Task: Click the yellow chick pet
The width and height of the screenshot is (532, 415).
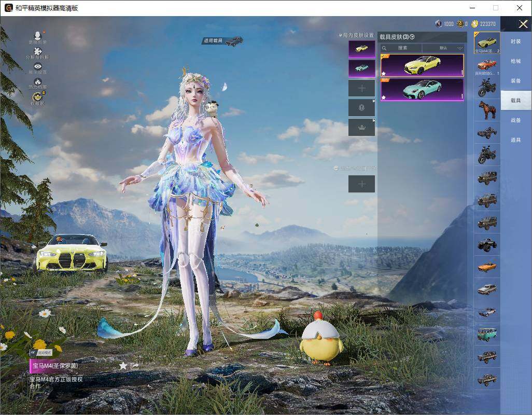Action: (x=321, y=338)
